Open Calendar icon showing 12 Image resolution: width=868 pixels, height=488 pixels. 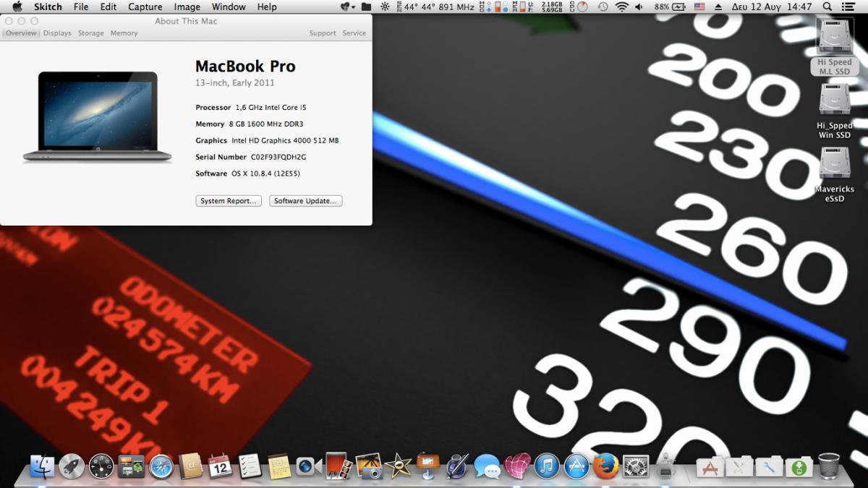tap(220, 466)
